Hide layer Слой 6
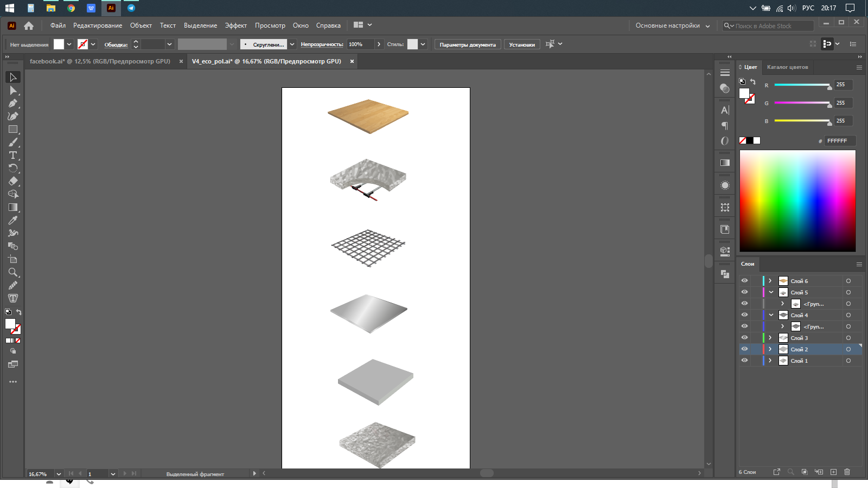 tap(745, 281)
